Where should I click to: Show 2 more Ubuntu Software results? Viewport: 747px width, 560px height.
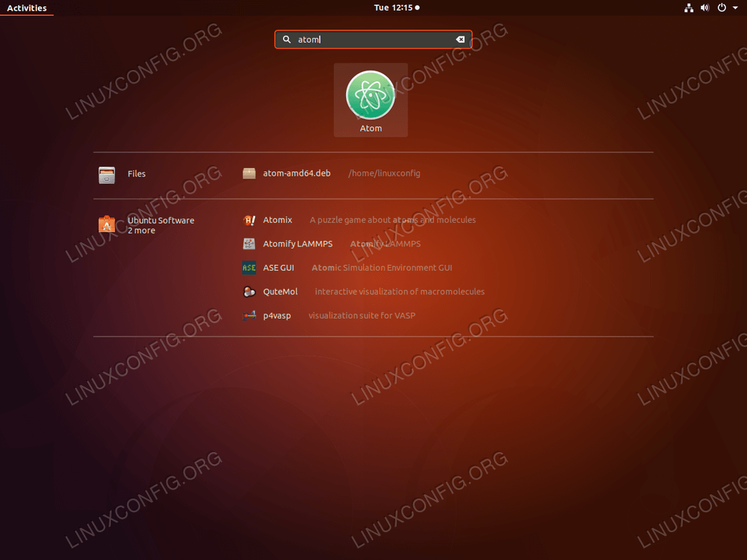pos(142,231)
